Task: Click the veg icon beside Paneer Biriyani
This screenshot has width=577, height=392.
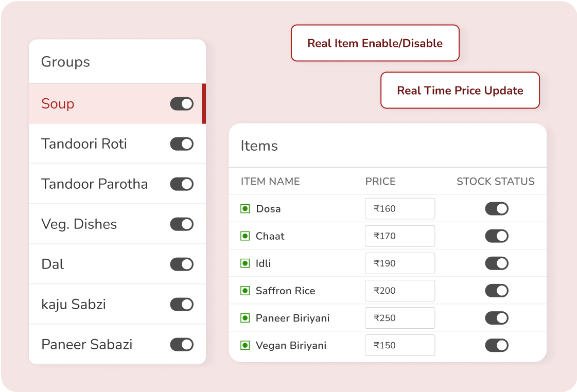Action: click(x=245, y=318)
